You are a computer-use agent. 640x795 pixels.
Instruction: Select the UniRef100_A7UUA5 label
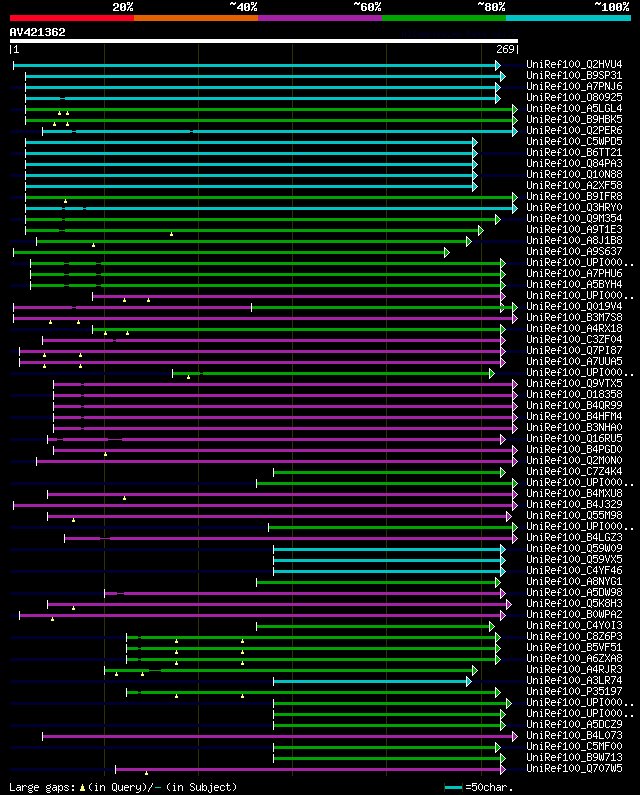click(x=574, y=362)
